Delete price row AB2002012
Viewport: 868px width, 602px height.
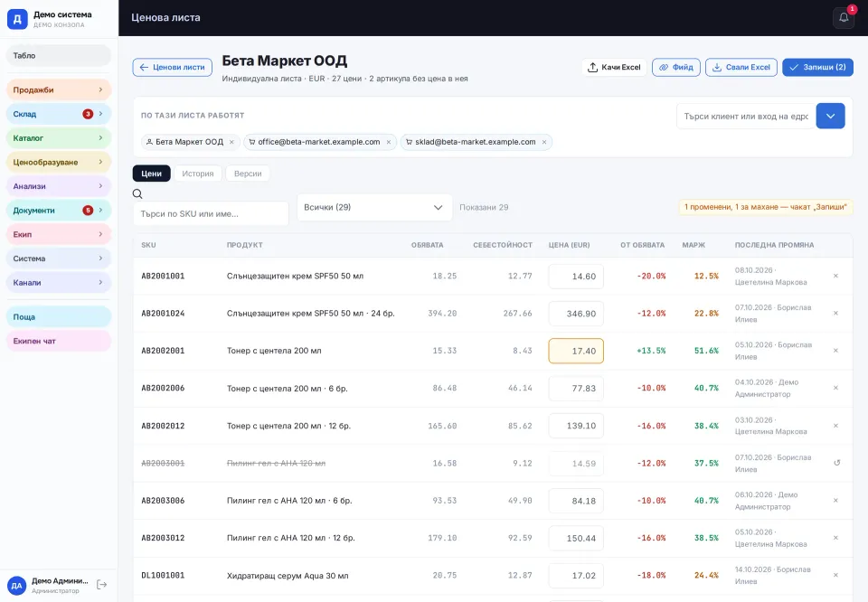click(835, 426)
